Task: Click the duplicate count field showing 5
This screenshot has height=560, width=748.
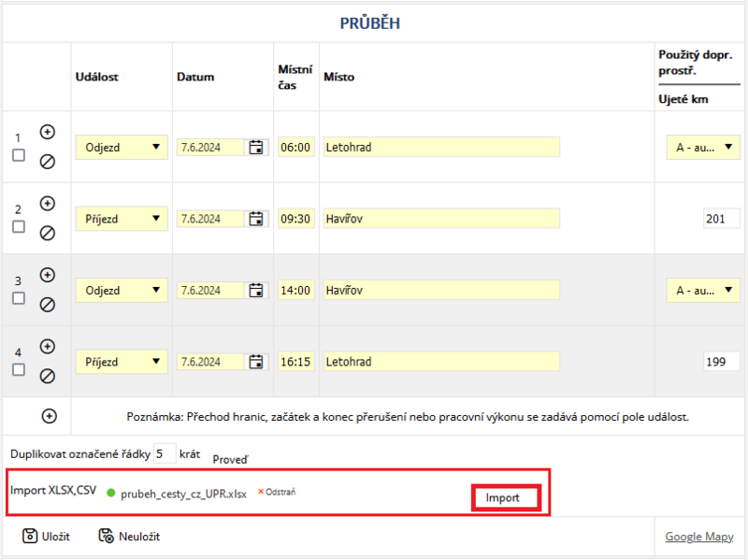Action: pyautogui.click(x=165, y=453)
